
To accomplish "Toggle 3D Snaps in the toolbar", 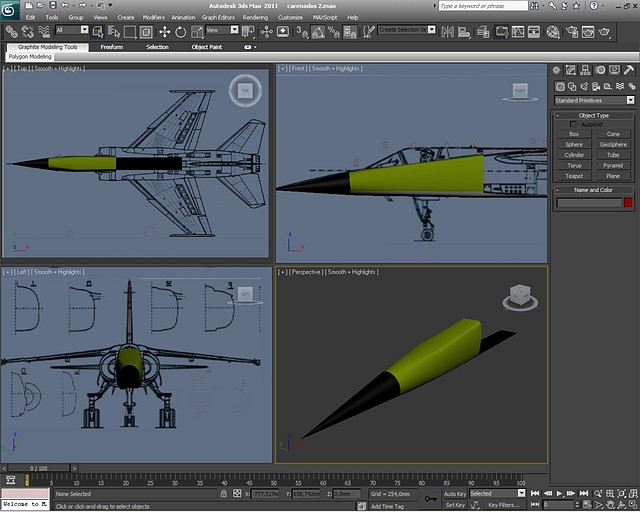I will pos(302,31).
